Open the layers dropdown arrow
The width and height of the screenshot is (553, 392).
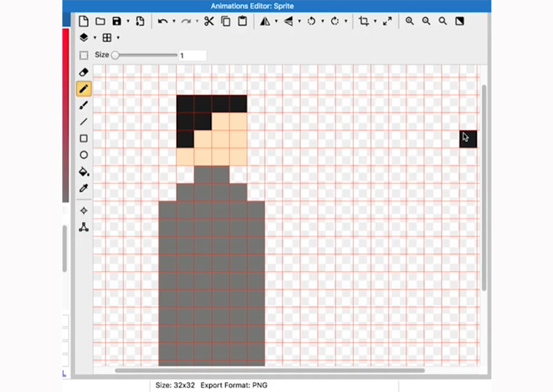pyautogui.click(x=95, y=38)
